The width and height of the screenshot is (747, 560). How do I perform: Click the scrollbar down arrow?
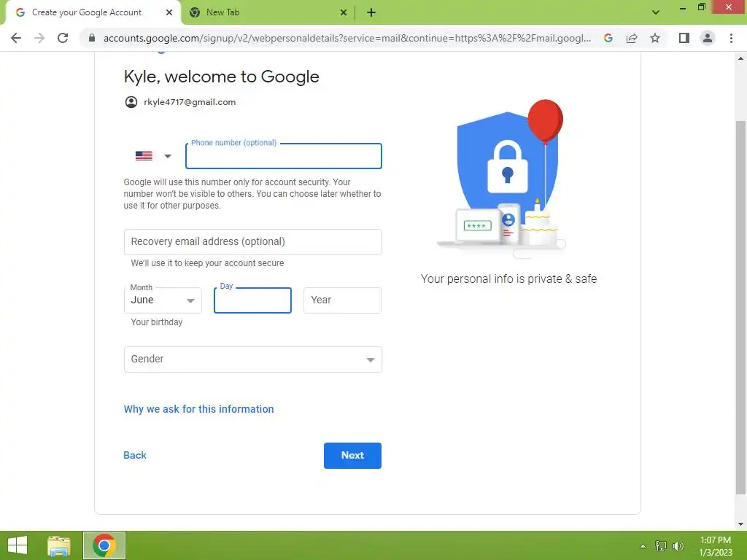coord(740,524)
